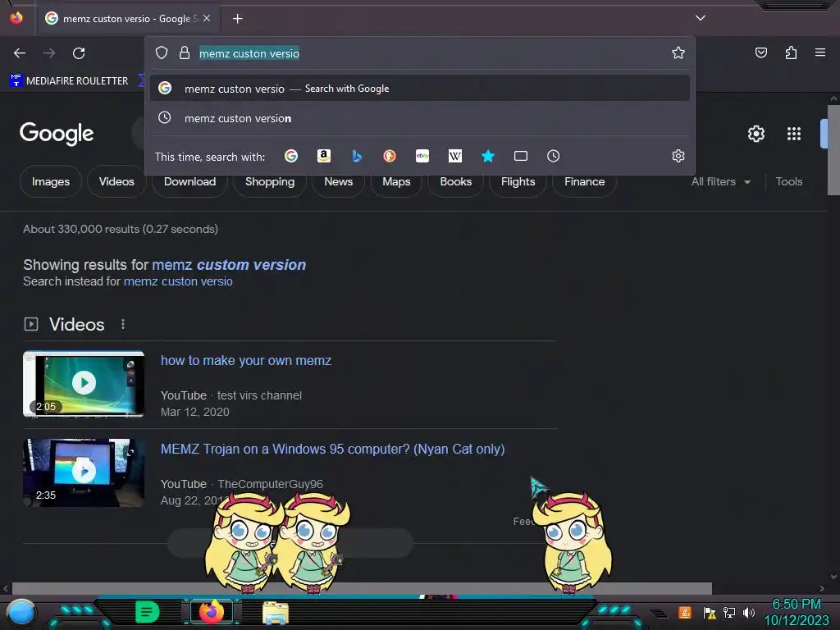This screenshot has height=630, width=840.
Task: Click the site security padlock icon
Action: click(x=185, y=52)
